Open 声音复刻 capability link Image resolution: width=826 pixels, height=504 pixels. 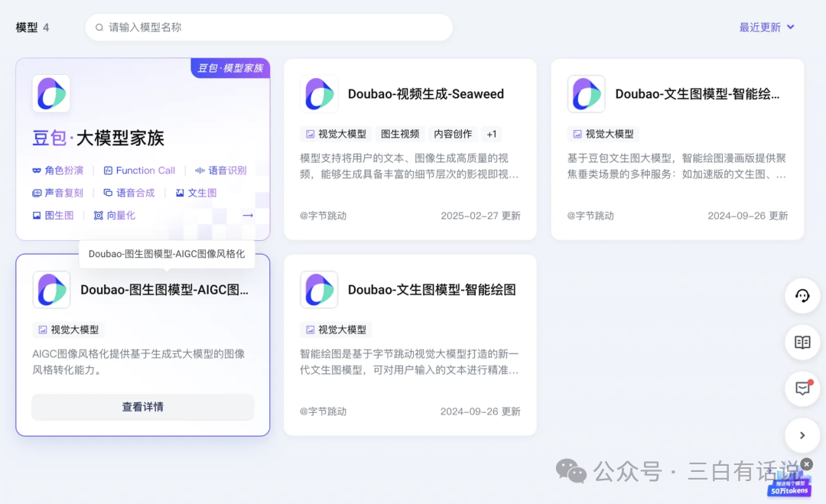point(58,193)
